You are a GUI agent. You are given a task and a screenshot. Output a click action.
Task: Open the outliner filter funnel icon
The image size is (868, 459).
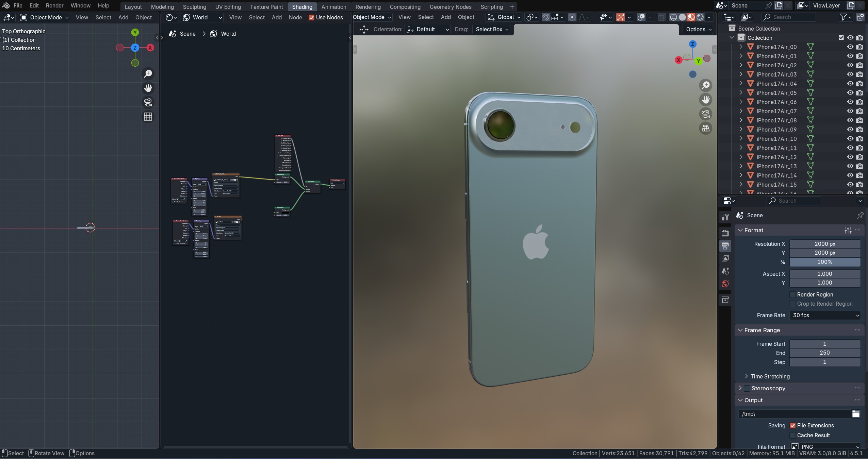(x=843, y=17)
